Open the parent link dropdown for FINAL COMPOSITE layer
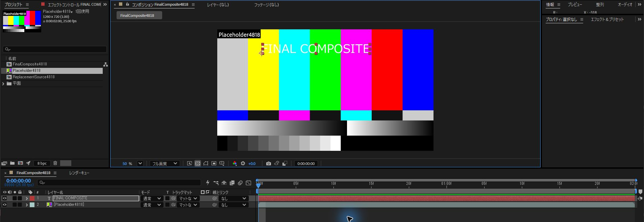644x222 pixels. click(233, 198)
